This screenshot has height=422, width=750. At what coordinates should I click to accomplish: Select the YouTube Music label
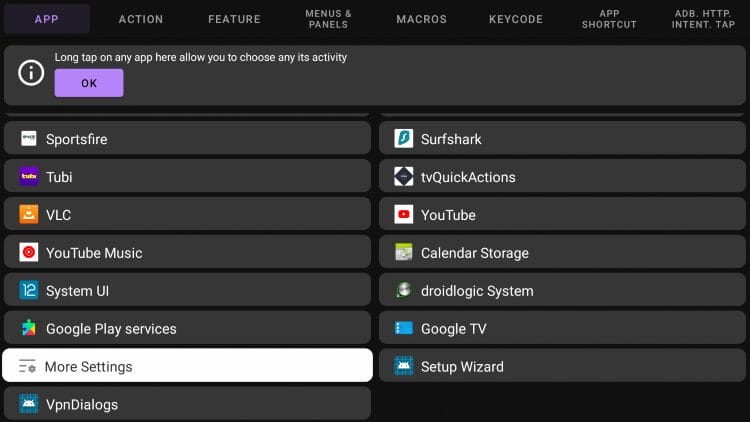point(94,253)
